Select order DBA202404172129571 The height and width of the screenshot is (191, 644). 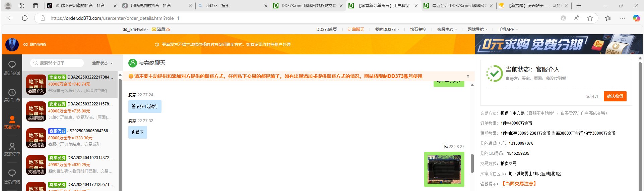pos(70,185)
